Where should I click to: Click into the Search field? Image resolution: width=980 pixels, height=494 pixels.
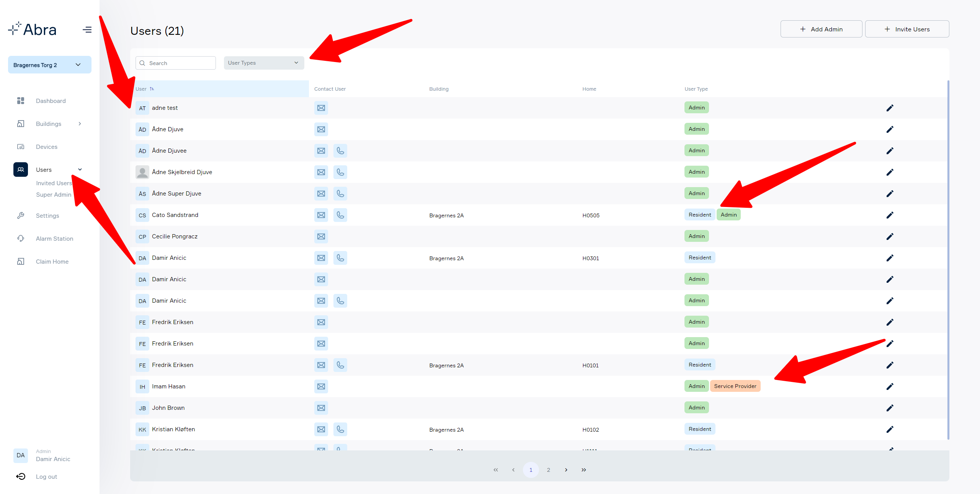[x=176, y=63]
